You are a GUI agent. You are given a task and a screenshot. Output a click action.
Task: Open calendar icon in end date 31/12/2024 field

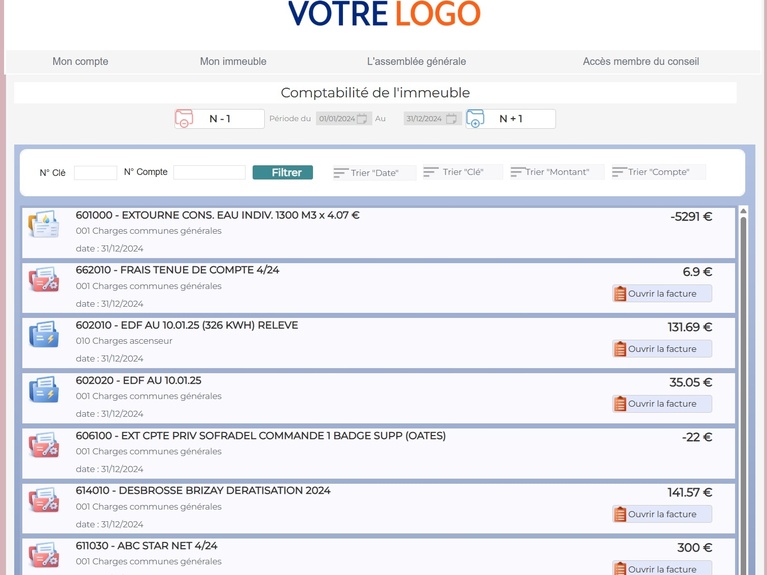[451, 119]
